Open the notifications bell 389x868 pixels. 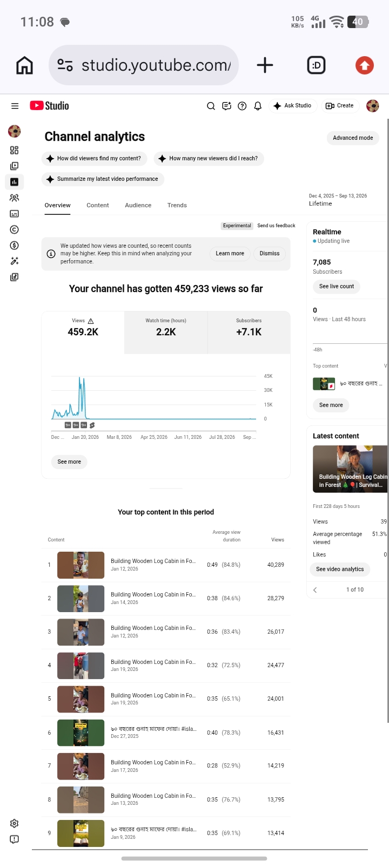click(x=258, y=106)
